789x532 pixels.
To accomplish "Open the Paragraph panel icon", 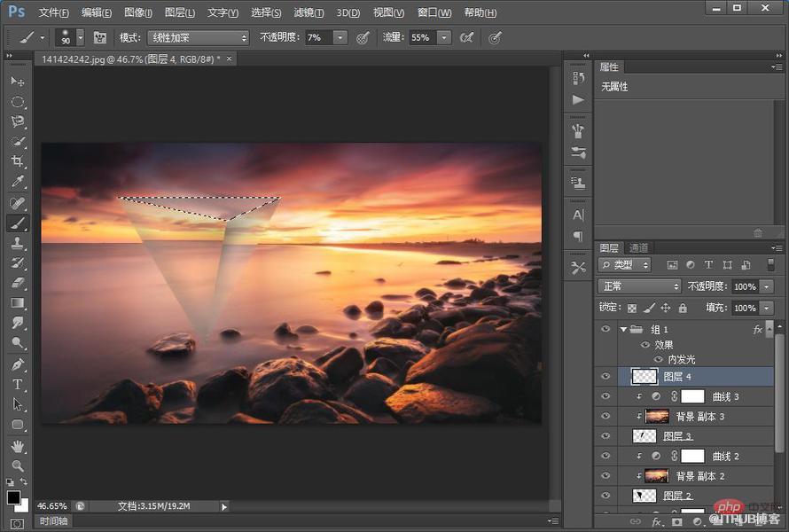I will [578, 236].
